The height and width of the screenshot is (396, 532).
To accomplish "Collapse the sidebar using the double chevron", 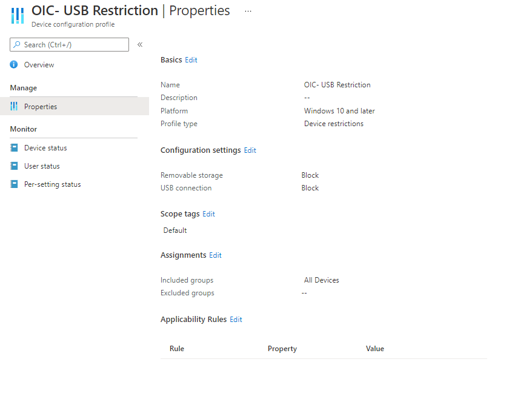I will [139, 44].
